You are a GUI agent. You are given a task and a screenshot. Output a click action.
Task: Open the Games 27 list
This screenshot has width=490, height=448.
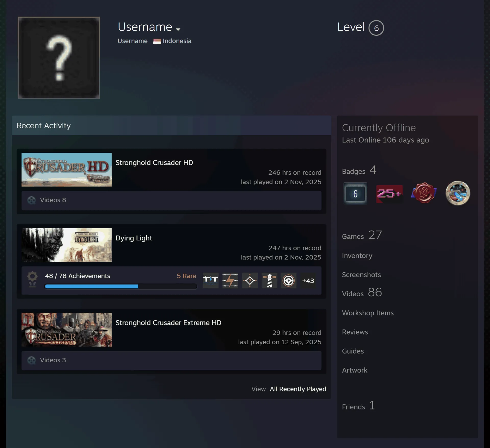click(362, 235)
